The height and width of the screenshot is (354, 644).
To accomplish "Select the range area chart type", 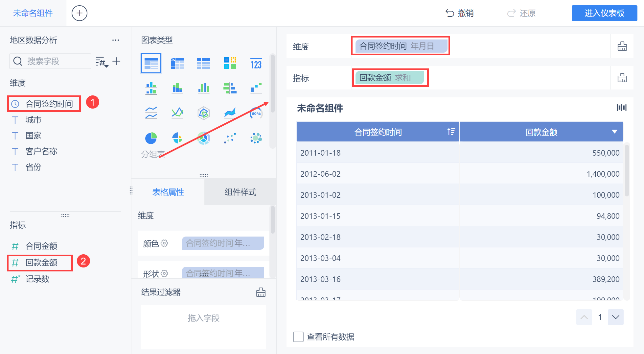I will coord(230,113).
